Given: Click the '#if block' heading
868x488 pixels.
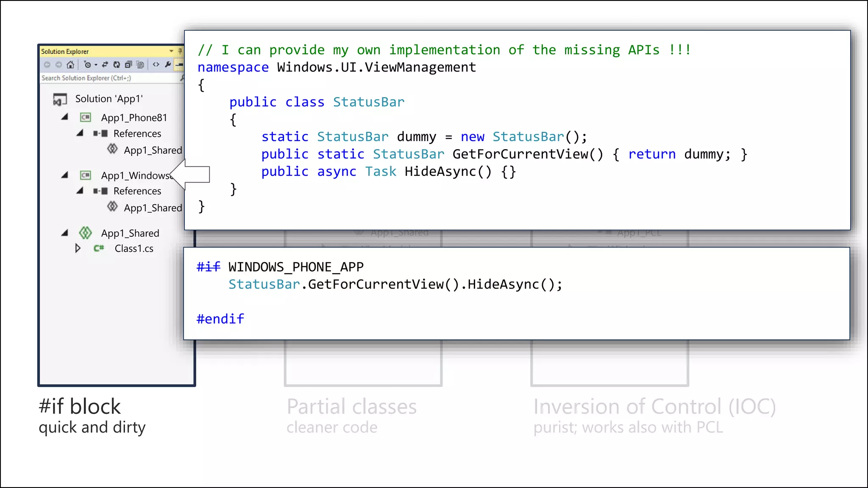Looking at the screenshot, I should coord(80,407).
